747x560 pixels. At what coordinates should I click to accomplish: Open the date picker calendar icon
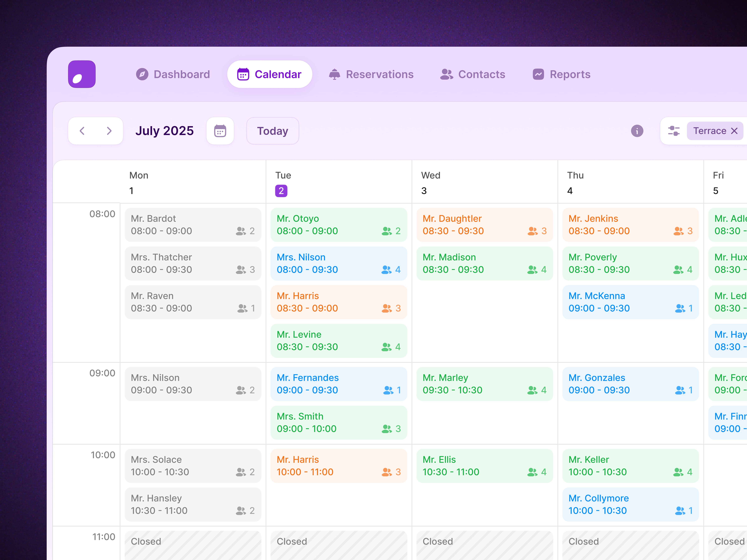click(220, 131)
